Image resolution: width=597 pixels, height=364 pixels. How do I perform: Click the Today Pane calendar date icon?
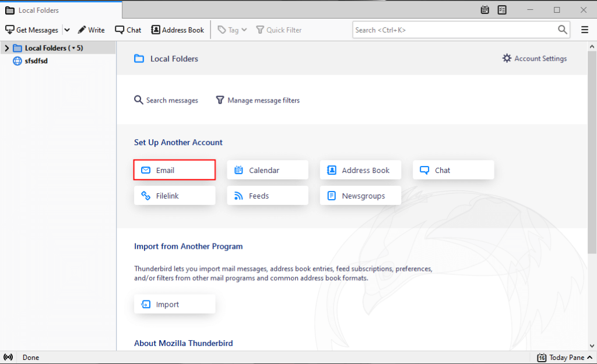tap(542, 357)
